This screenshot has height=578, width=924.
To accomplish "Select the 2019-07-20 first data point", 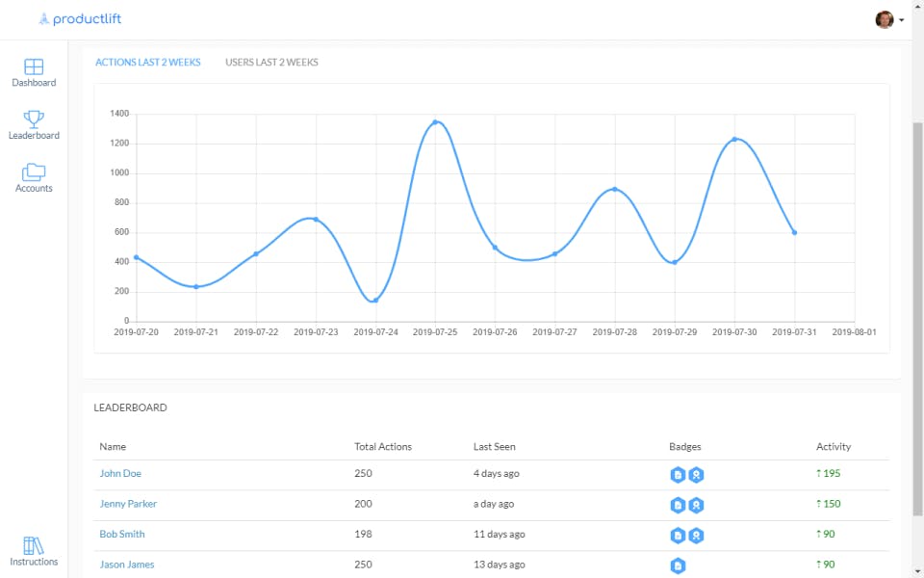I will pos(136,257).
